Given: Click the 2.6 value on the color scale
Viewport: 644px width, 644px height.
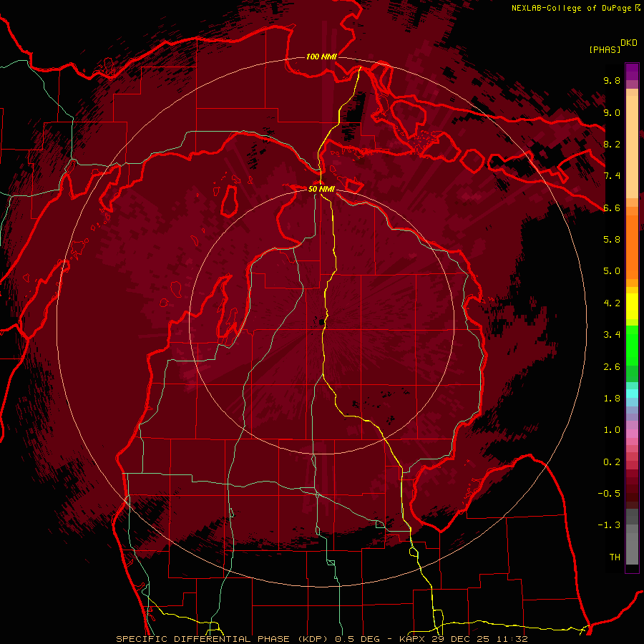Looking at the screenshot, I should point(612,367).
